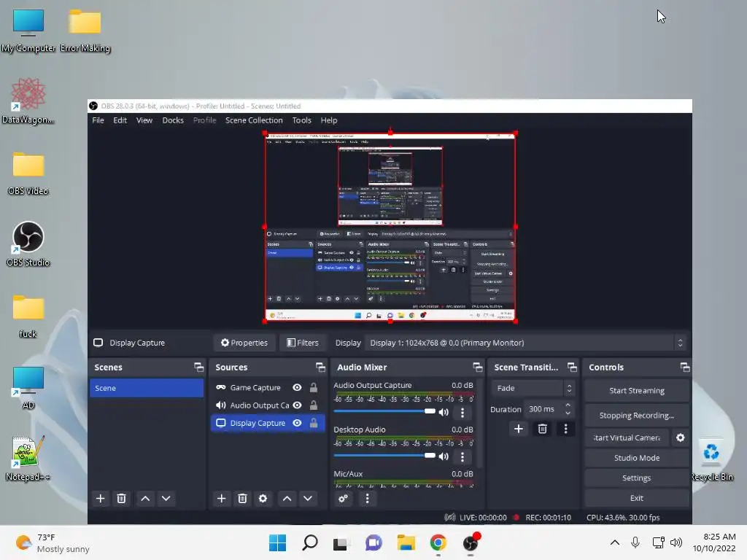This screenshot has height=560, width=747.
Task: Open the Fade transition dropdown
Action: coord(533,388)
